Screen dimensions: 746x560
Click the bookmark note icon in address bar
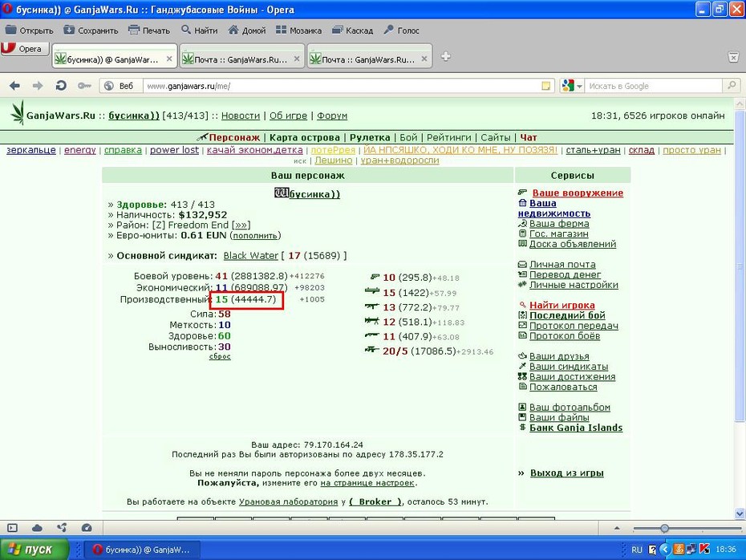pos(546,86)
